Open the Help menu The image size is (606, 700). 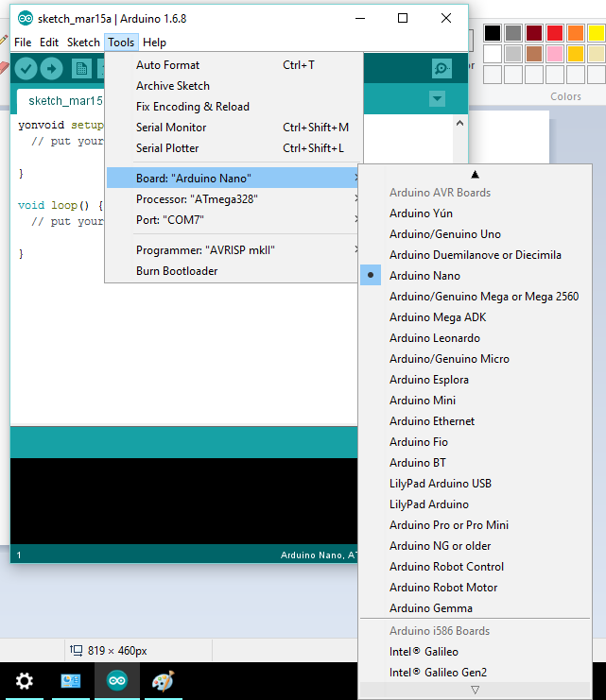[x=154, y=43]
